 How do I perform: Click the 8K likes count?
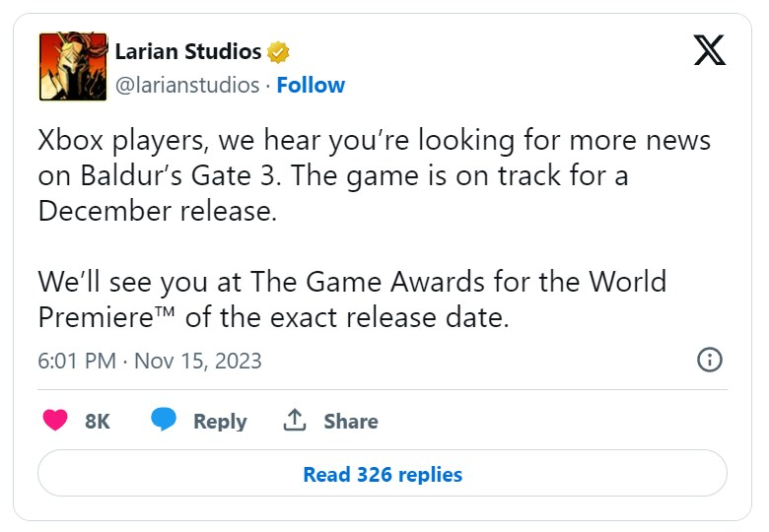coord(97,422)
